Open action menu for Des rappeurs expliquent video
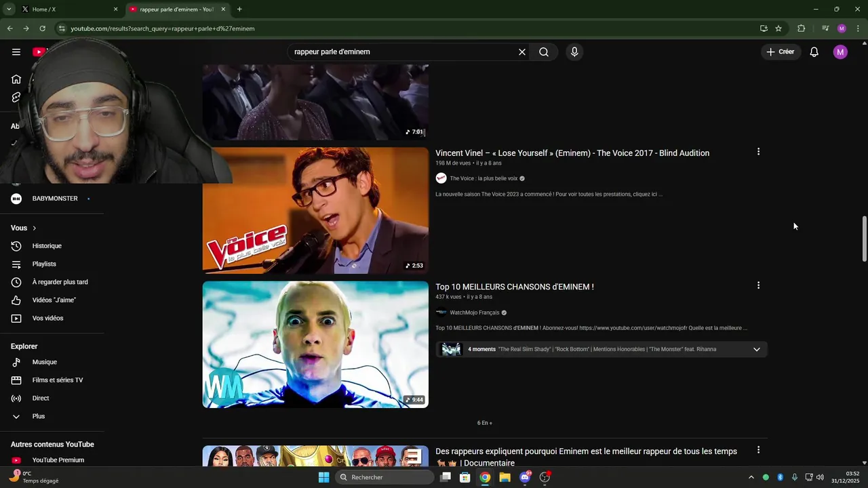Image resolution: width=868 pixels, height=488 pixels. (758, 450)
